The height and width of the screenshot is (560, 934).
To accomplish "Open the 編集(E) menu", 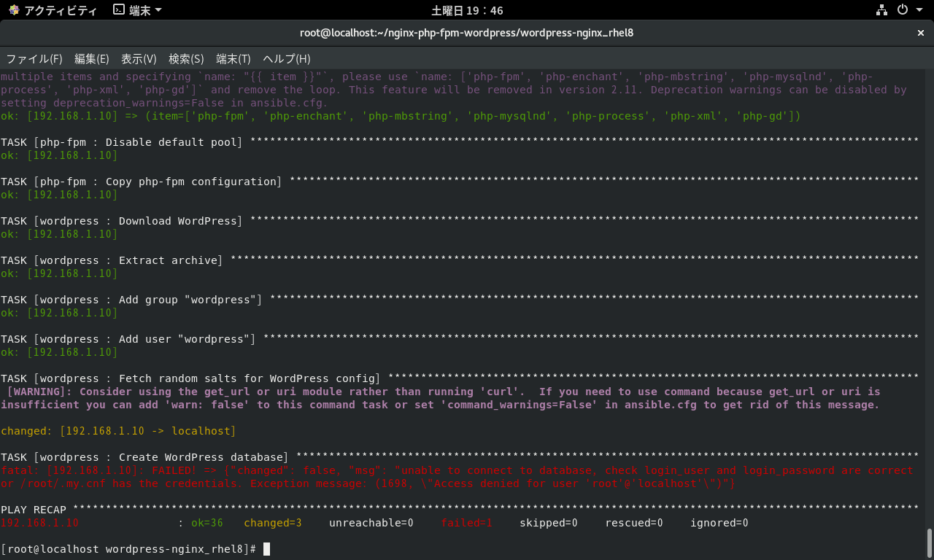I will [x=92, y=59].
